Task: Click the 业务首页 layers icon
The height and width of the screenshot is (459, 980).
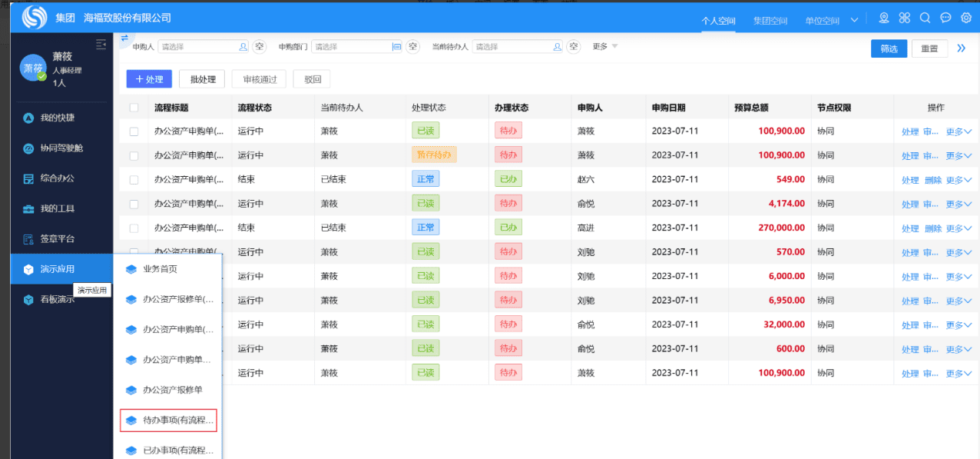Action: (x=131, y=269)
